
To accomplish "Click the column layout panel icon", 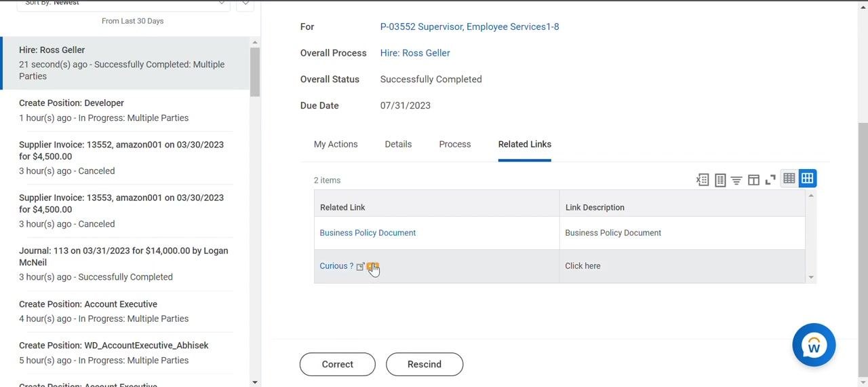I will coord(753,180).
